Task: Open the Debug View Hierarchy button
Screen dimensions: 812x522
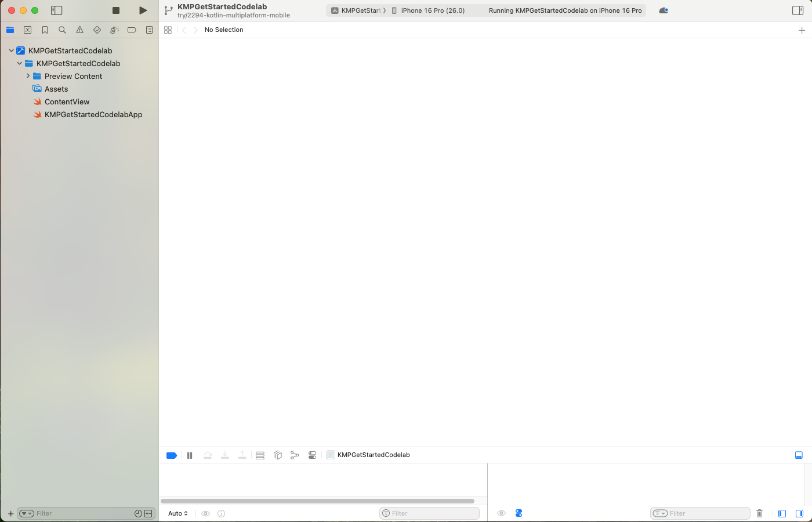Action: coord(278,455)
